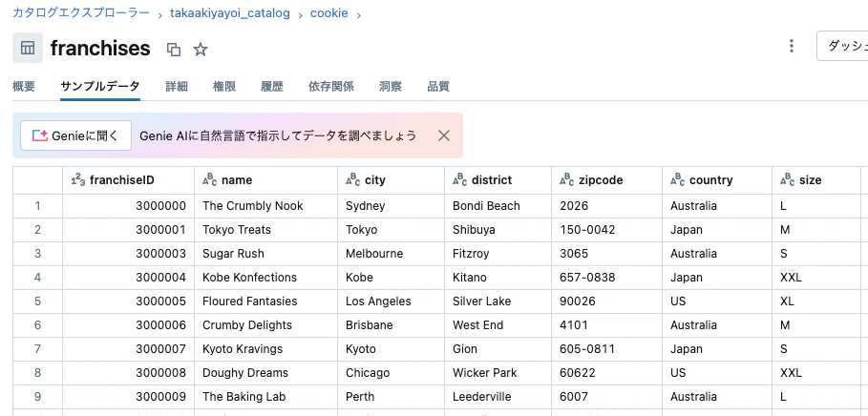Open the 洞察 tab
This screenshot has height=416, width=868.
[391, 86]
